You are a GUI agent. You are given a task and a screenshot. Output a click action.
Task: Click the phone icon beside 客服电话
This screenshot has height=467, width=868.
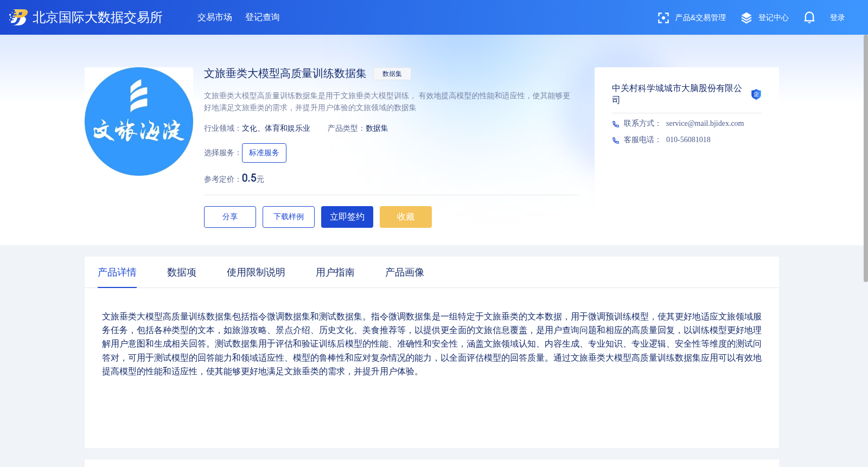pos(616,140)
